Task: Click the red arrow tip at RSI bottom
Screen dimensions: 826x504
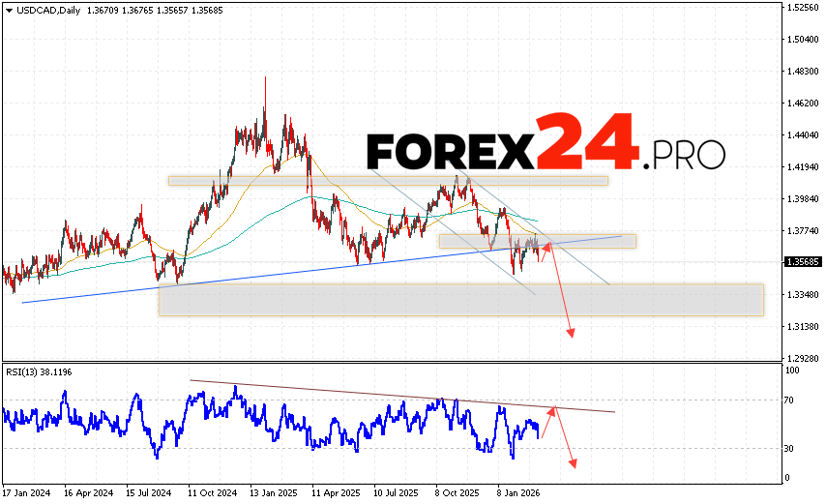Action: [x=573, y=465]
